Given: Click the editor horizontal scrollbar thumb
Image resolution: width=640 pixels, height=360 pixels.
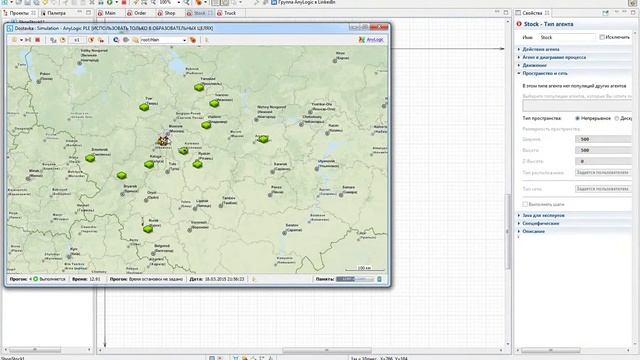Looking at the screenshot, I should coord(327,350).
